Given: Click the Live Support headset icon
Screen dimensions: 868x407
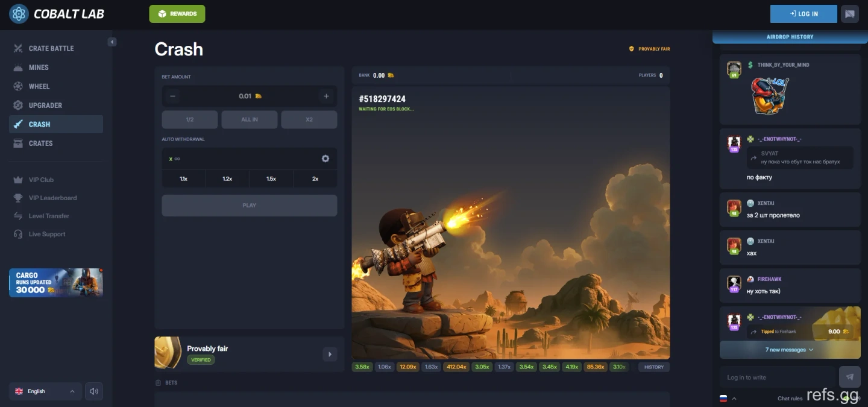Looking at the screenshot, I should click(18, 234).
